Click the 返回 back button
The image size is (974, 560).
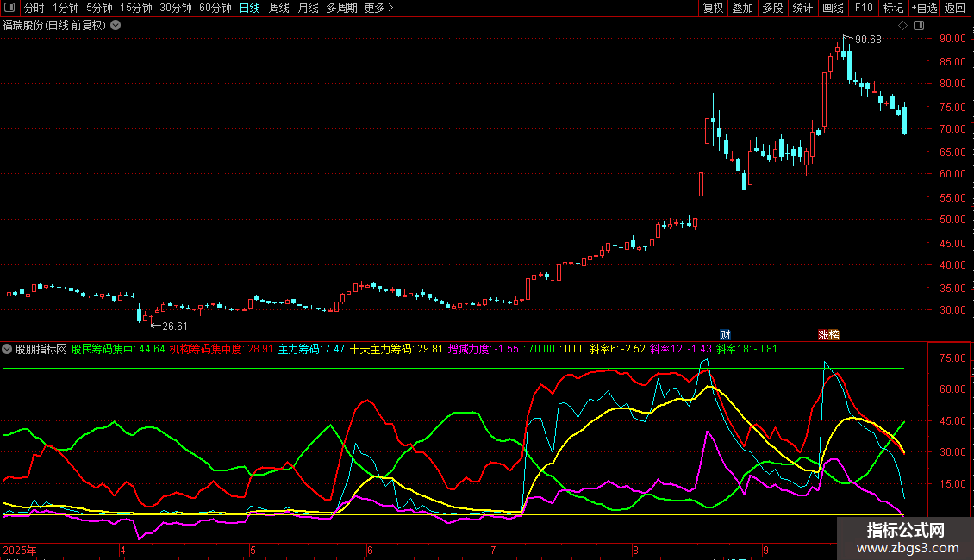point(955,9)
